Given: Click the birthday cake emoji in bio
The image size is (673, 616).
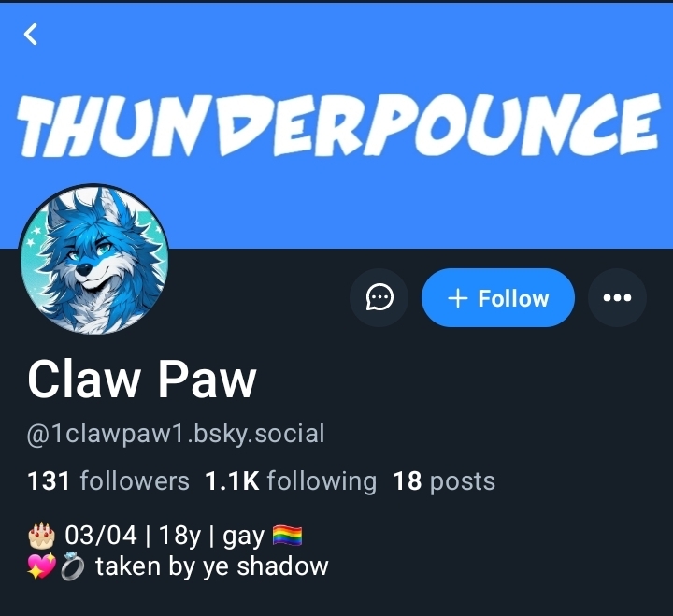Looking at the screenshot, I should pyautogui.click(x=42, y=536).
